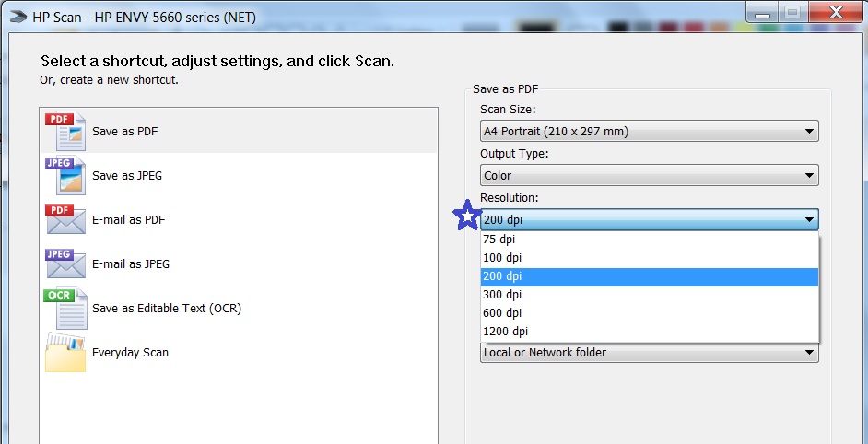This screenshot has height=444, width=868.
Task: Click the E-mail as PDF envelope icon
Action: click(65, 219)
